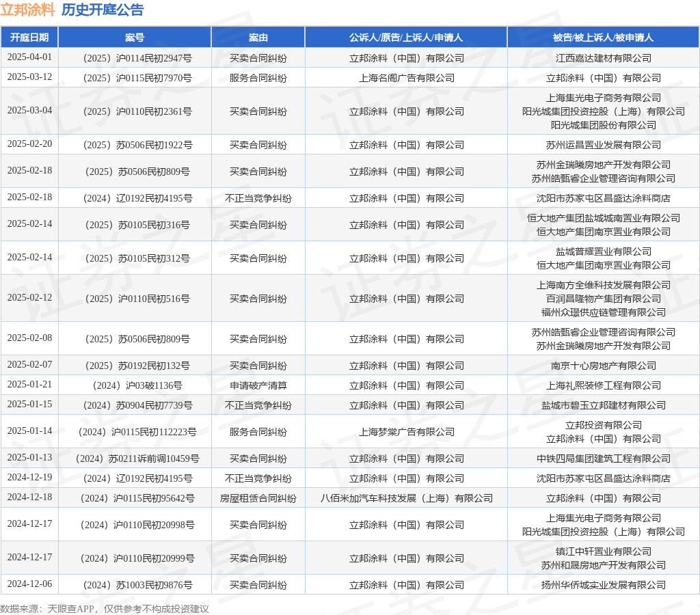Image resolution: width=700 pixels, height=615 pixels.
Task: Click plaintiff 上海名阁广告有限公司
Action: pyautogui.click(x=406, y=78)
